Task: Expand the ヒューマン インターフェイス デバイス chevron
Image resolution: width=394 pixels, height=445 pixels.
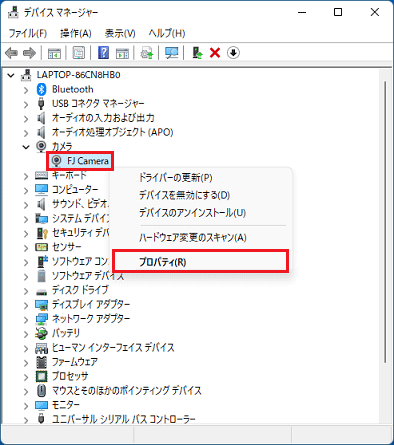Action: [x=26, y=348]
